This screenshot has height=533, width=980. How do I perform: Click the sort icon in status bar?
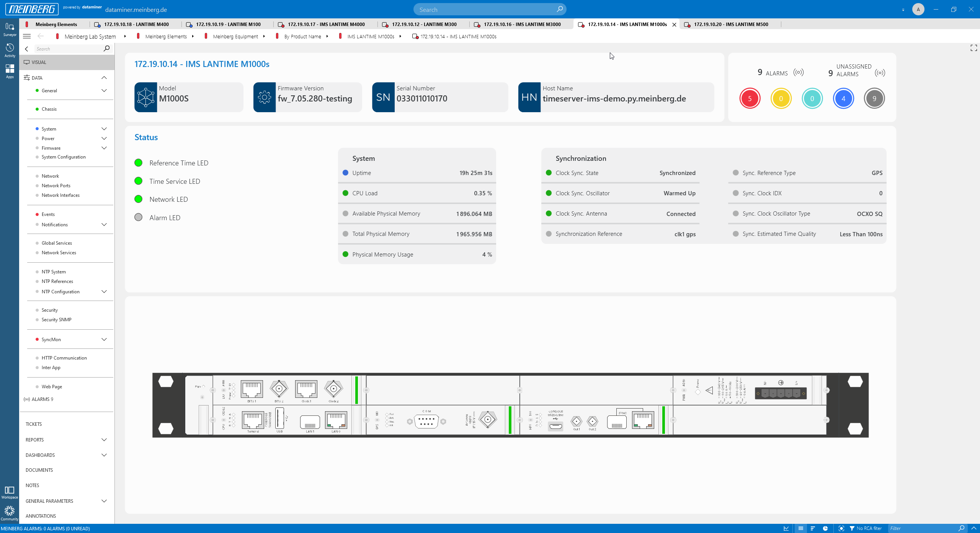(x=812, y=528)
